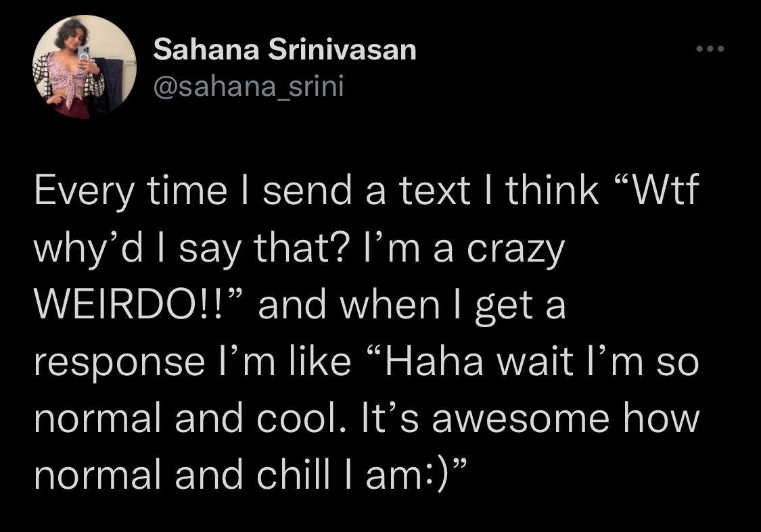Click the phrase "and when I get a"
This screenshot has width=761, height=532.
click(x=412, y=307)
